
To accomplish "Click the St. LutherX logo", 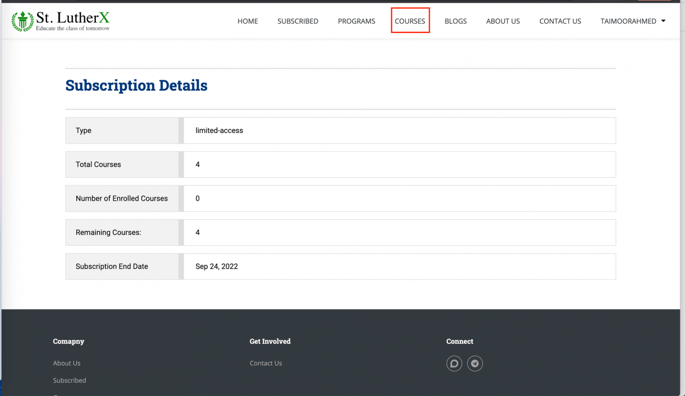I will tap(60, 21).
